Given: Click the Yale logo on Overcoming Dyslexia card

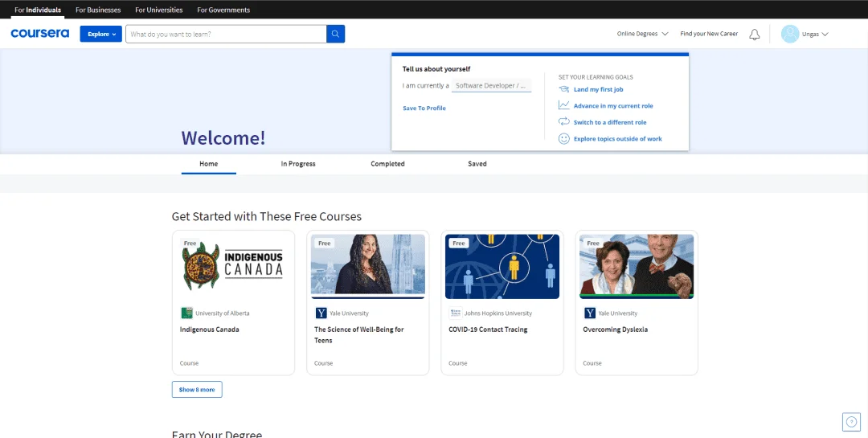Looking at the screenshot, I should 590,313.
